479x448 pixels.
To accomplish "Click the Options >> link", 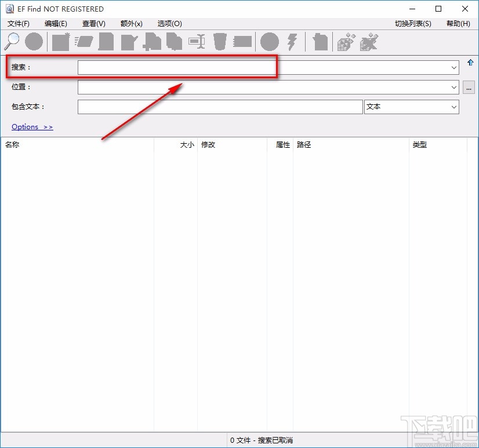I will click(x=32, y=127).
